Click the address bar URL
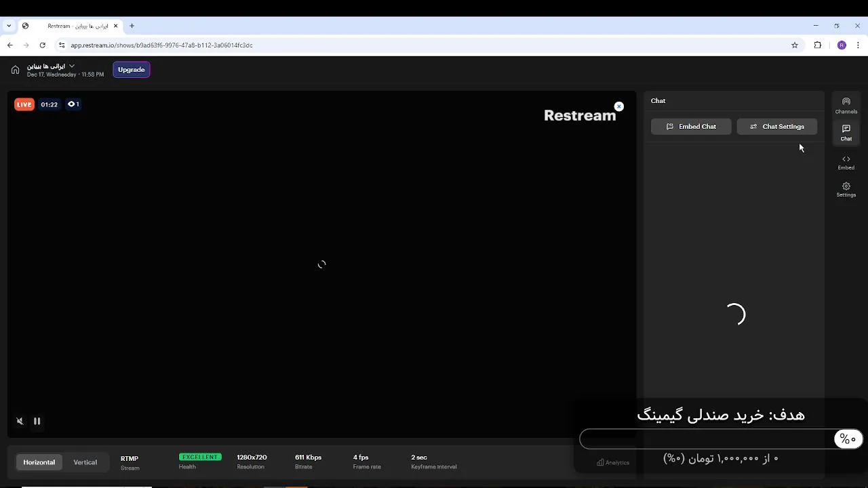 click(161, 45)
